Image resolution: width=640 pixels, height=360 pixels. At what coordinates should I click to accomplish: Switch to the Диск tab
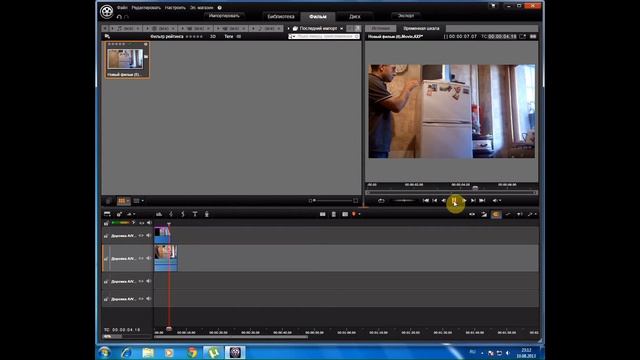[x=354, y=17]
